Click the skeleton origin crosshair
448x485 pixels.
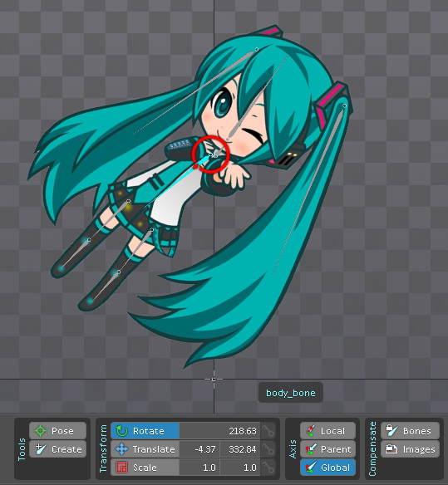(214, 379)
